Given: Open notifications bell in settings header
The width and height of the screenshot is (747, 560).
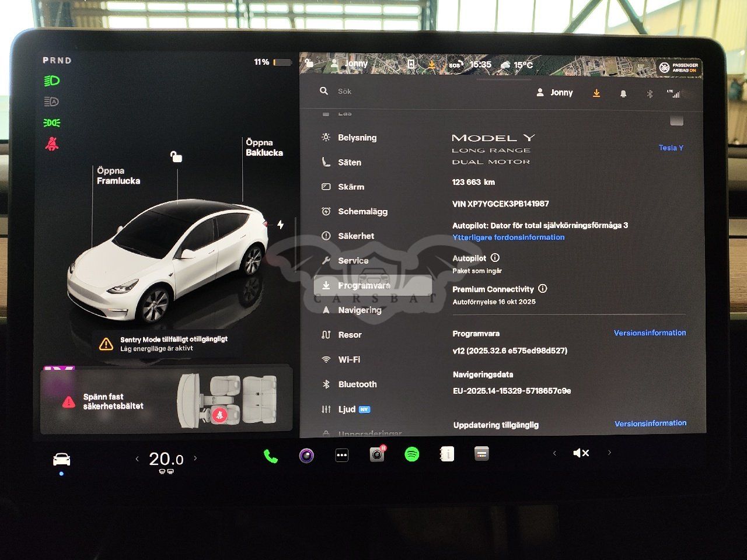Looking at the screenshot, I should pos(623,93).
